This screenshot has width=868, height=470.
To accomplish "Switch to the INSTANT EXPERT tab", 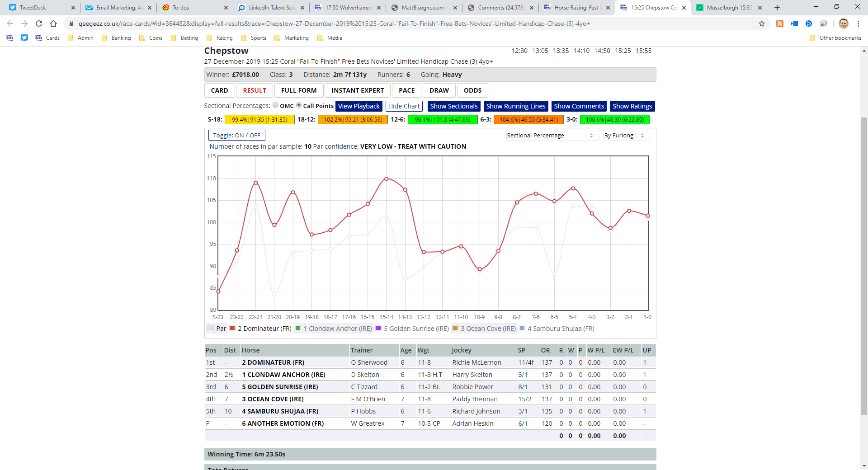I will 358,90.
